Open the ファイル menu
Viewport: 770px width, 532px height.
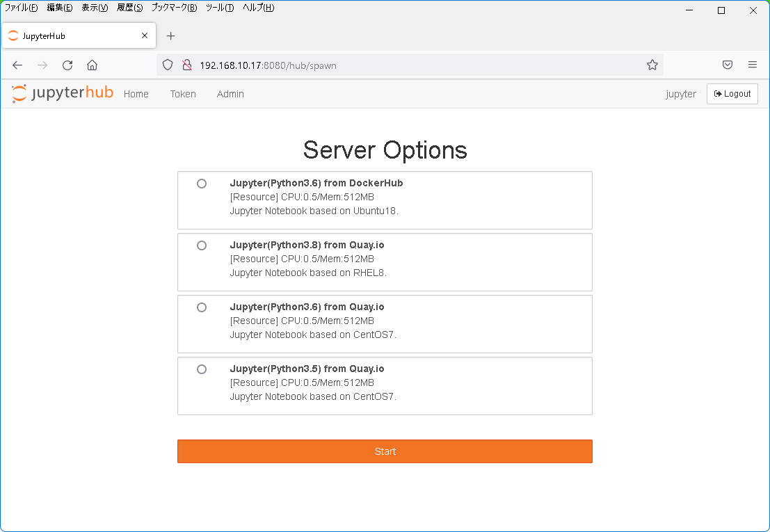pyautogui.click(x=21, y=8)
